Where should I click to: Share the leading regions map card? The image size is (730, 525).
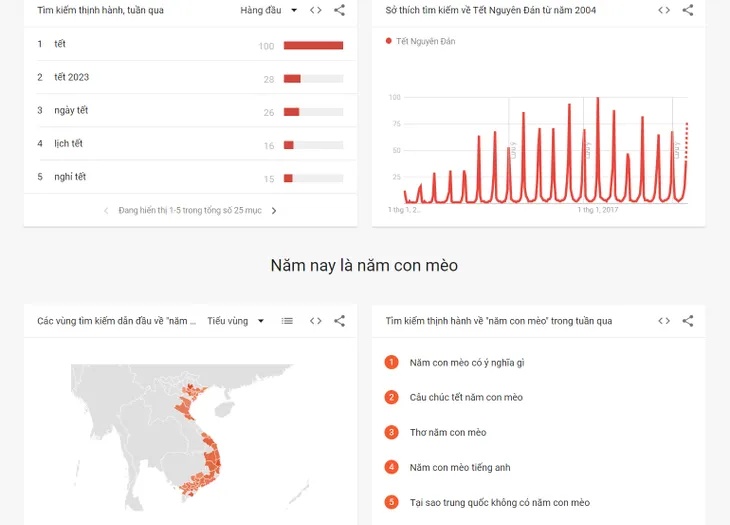tap(339, 321)
